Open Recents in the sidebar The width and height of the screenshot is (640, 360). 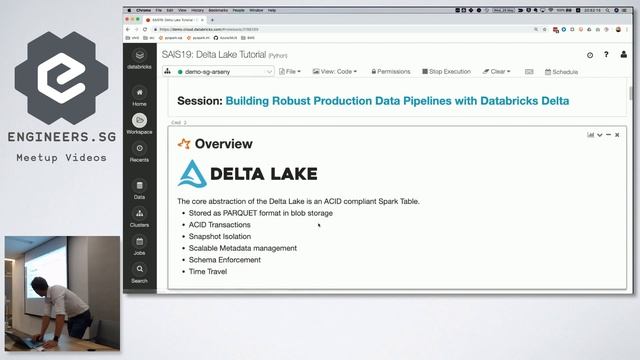[139, 152]
